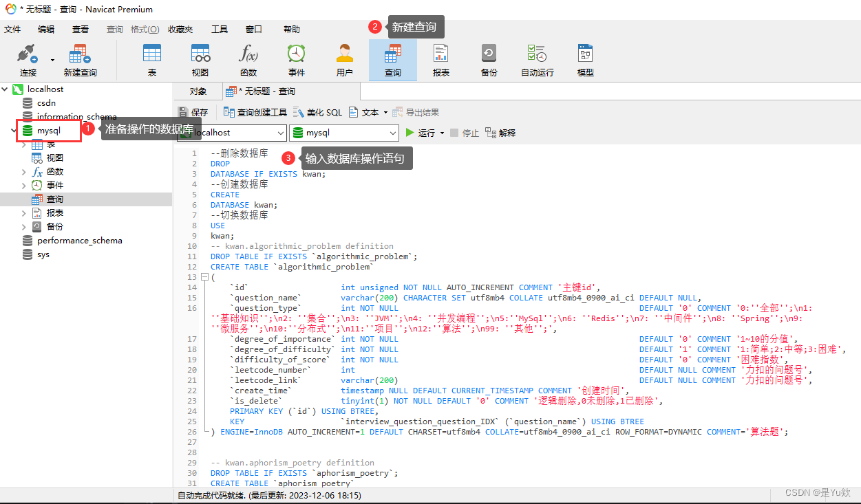This screenshot has height=504, width=861.
Task: Click the Explain (解释) button
Action: [x=500, y=133]
